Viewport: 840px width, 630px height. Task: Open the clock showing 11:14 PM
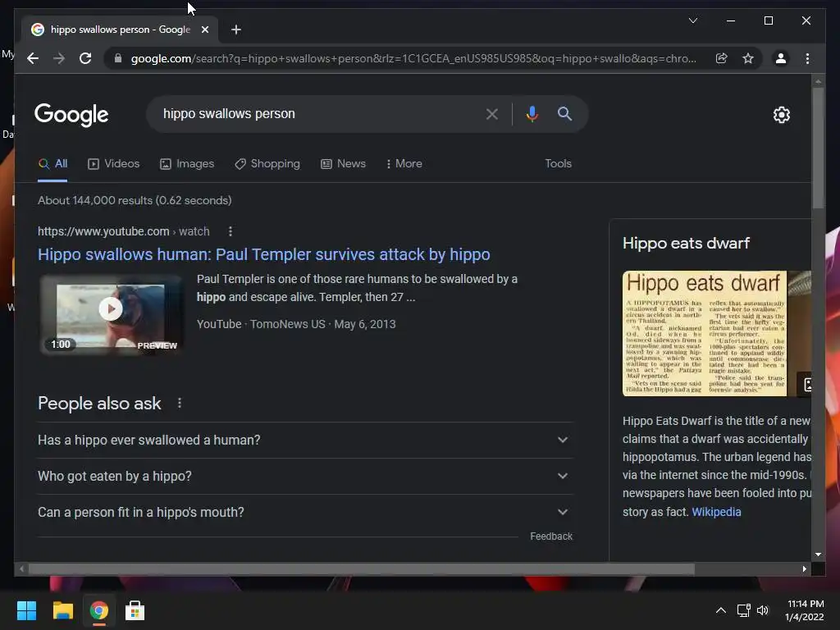tap(805, 610)
